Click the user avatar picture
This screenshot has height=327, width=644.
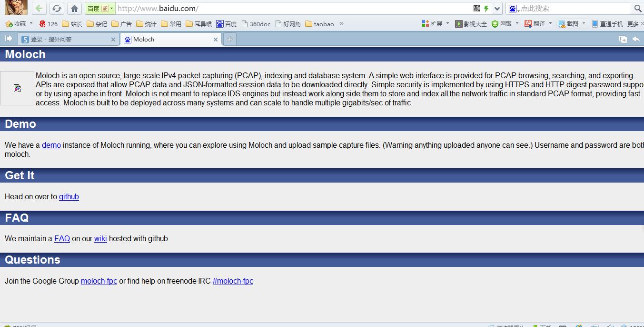pos(16,7)
